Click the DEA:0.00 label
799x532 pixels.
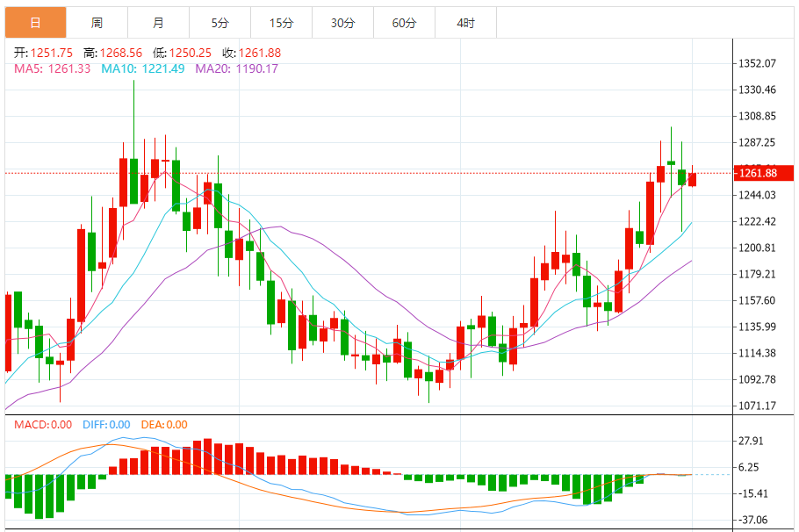coord(164,425)
